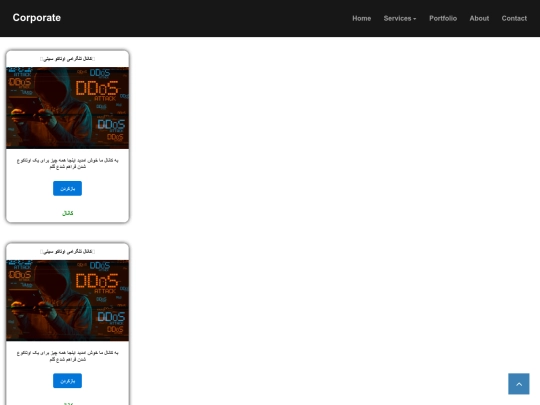Click the second card's title text
Viewport: 540px width, 405px height.
pyautogui.click(x=68, y=251)
